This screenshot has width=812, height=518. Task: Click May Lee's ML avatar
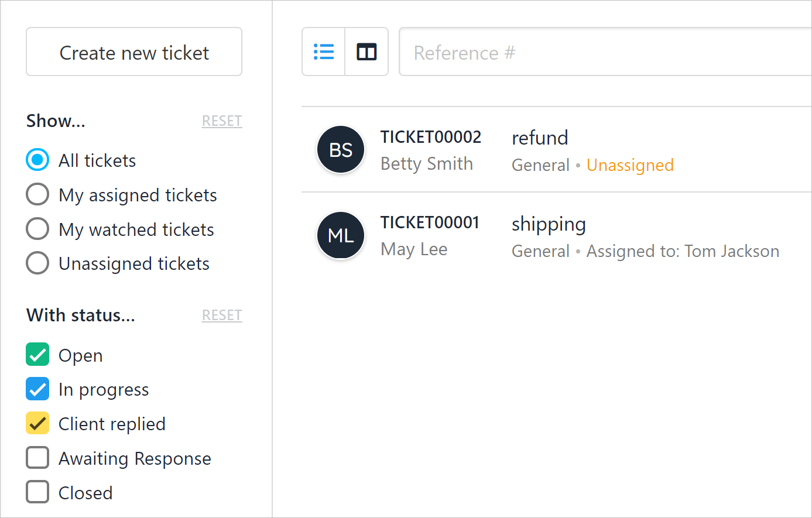341,235
